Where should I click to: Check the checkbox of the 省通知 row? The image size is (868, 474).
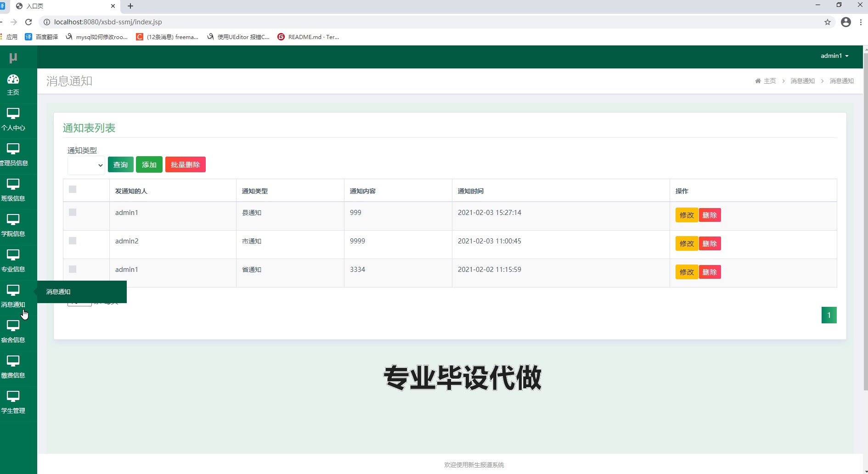point(72,269)
